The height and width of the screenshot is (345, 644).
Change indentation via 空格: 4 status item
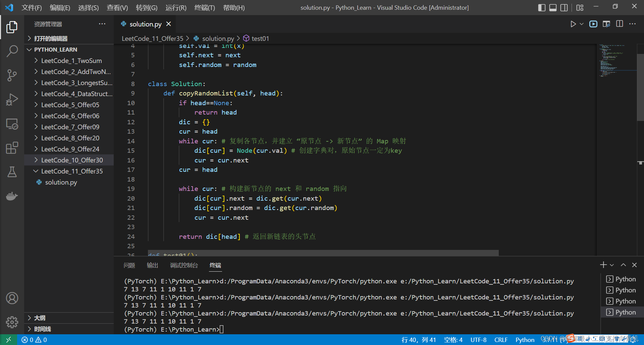[x=453, y=340]
